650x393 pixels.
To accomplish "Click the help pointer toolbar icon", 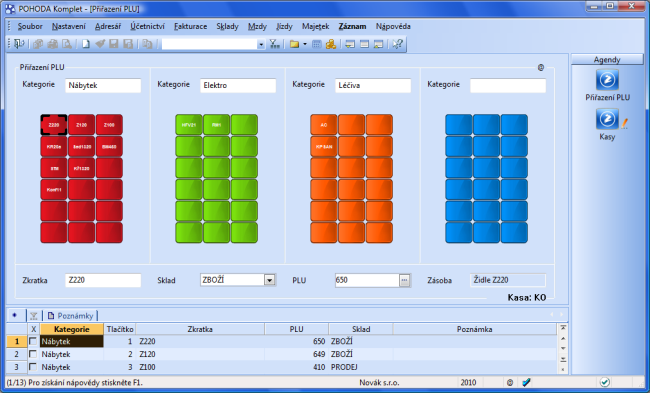I will pyautogui.click(x=397, y=44).
